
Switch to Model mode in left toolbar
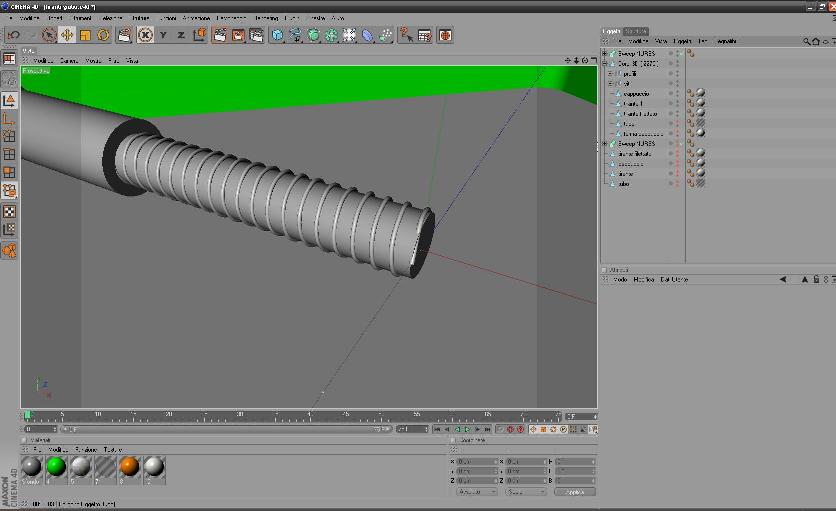point(9,100)
